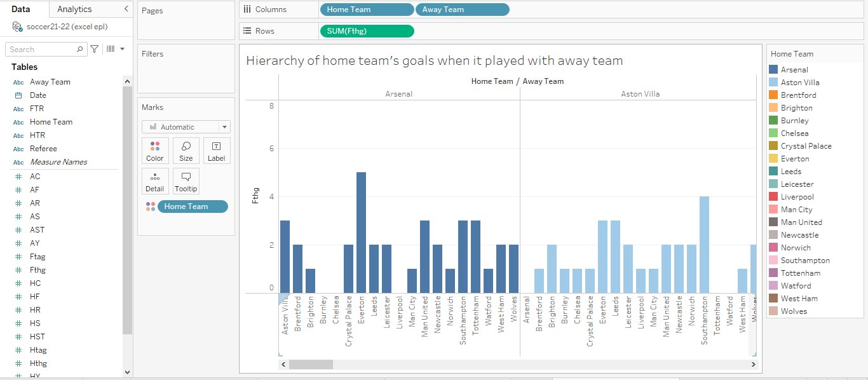Viewport: 868px width, 380px height.
Task: Select the Away Team field under Tables
Action: tap(50, 81)
